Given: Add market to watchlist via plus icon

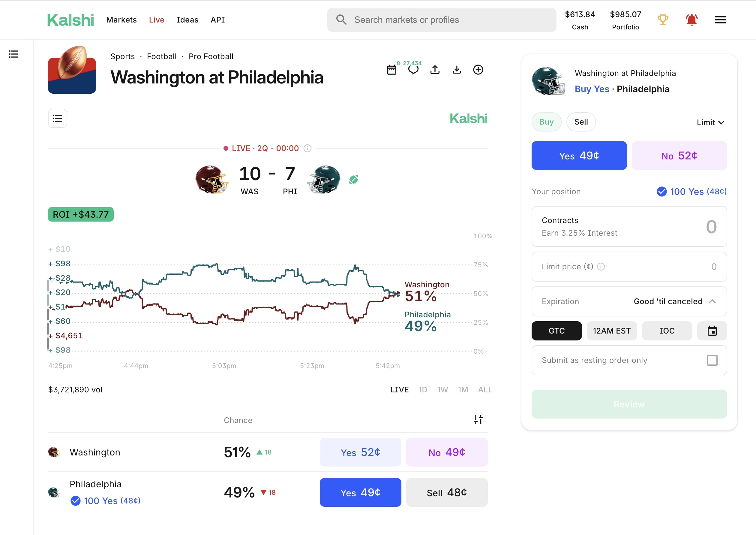Looking at the screenshot, I should (x=478, y=70).
